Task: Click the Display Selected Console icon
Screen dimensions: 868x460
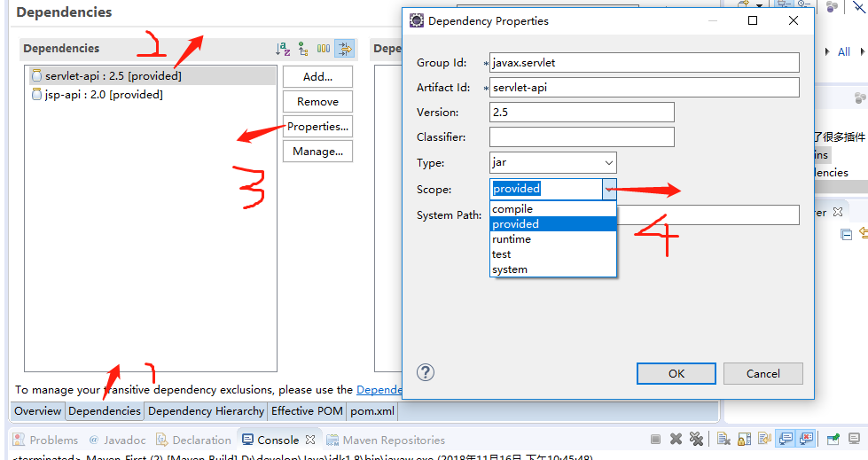Action: (x=854, y=440)
